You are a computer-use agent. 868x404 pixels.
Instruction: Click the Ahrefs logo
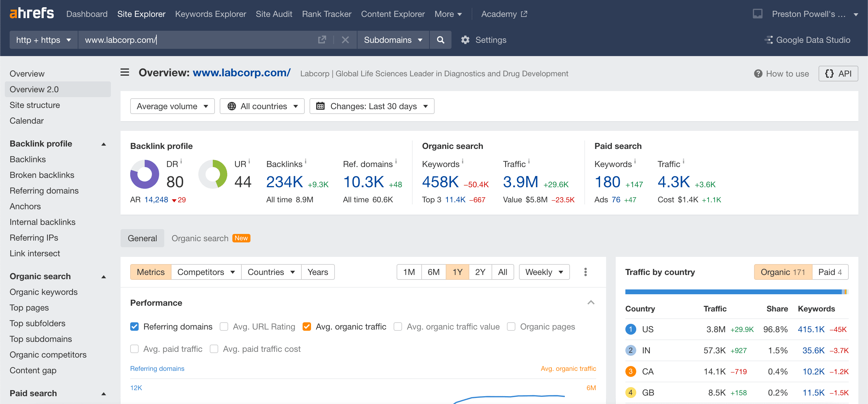point(32,14)
